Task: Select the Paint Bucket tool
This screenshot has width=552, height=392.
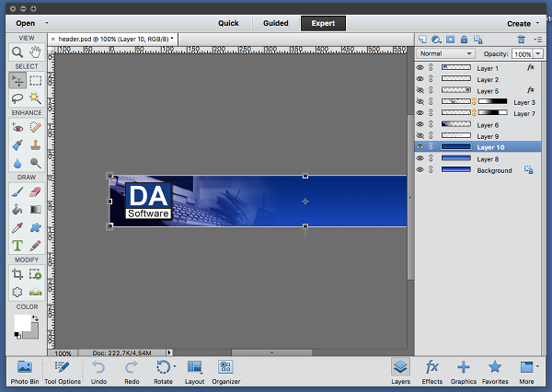Action: pyautogui.click(x=17, y=210)
